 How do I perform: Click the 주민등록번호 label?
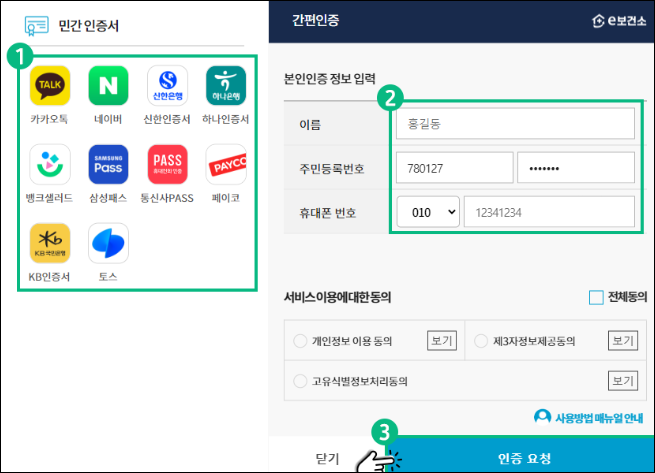332,168
